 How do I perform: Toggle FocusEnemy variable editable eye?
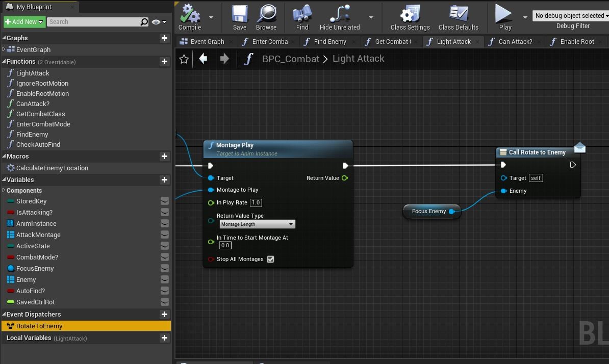point(165,268)
